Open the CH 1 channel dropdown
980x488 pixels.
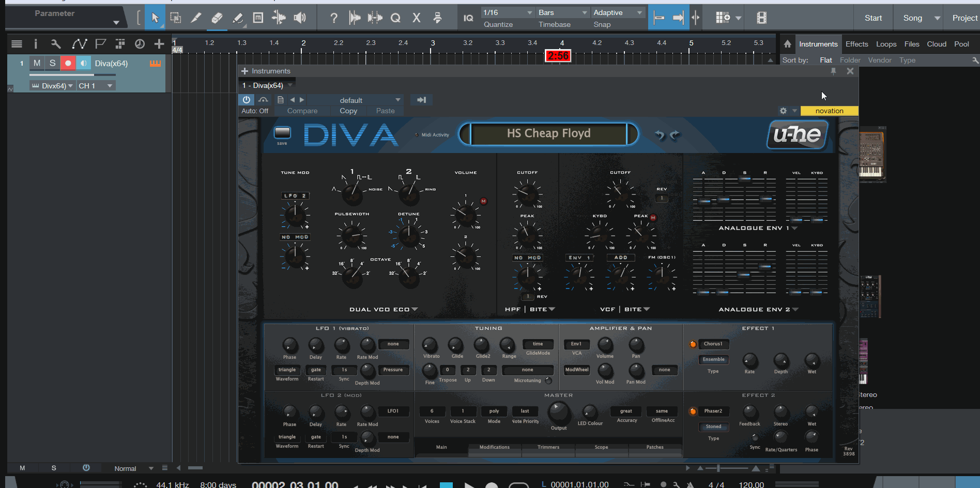click(x=96, y=86)
